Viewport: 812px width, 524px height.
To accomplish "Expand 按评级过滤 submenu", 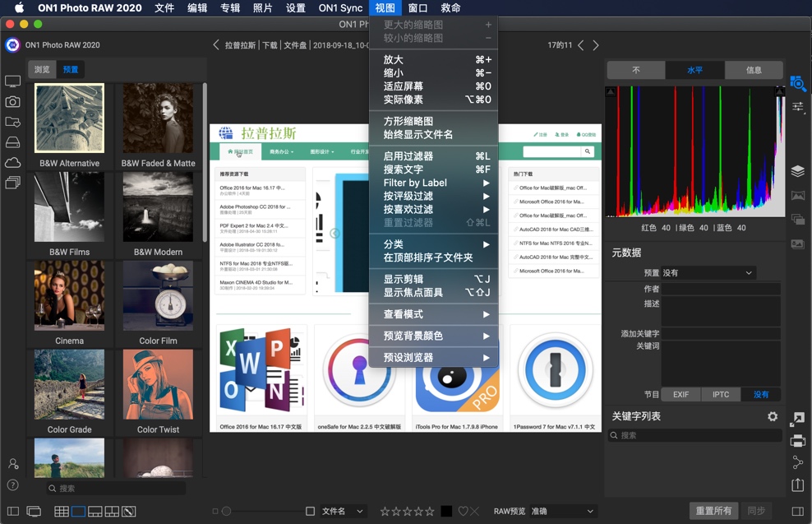I will tap(433, 196).
